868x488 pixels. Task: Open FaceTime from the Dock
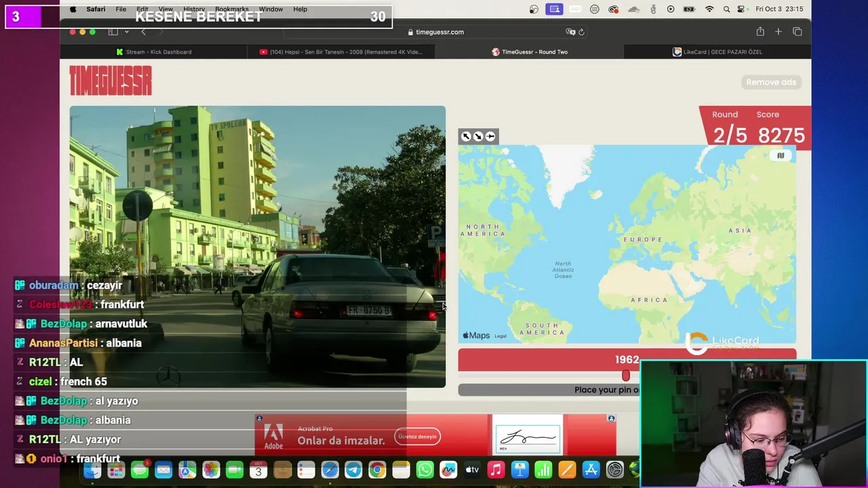coord(235,470)
